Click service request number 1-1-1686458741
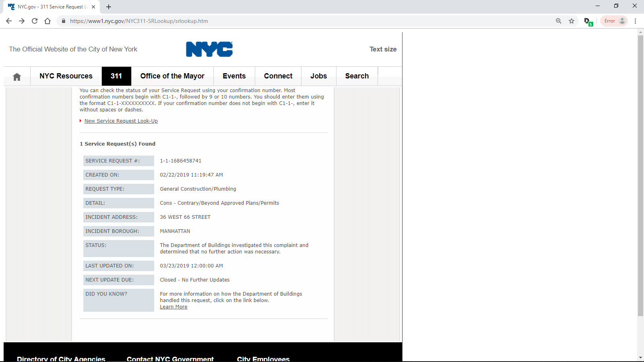The image size is (644, 362). coord(181,161)
